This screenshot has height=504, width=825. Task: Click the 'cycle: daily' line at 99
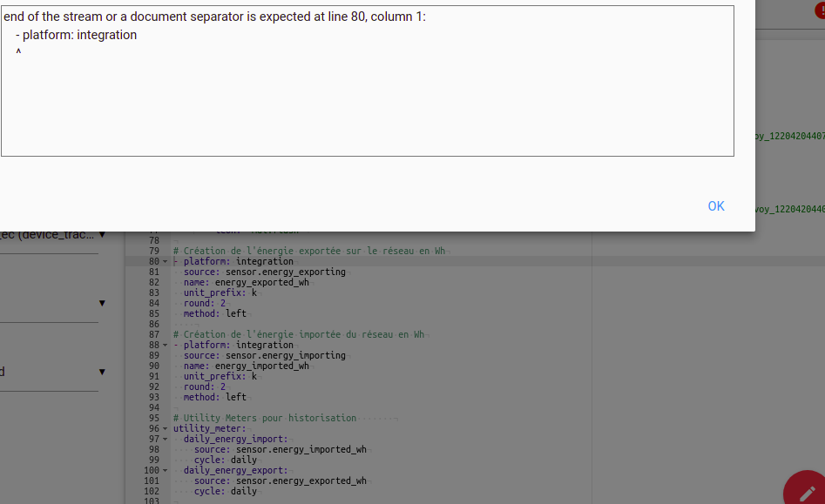click(x=226, y=460)
